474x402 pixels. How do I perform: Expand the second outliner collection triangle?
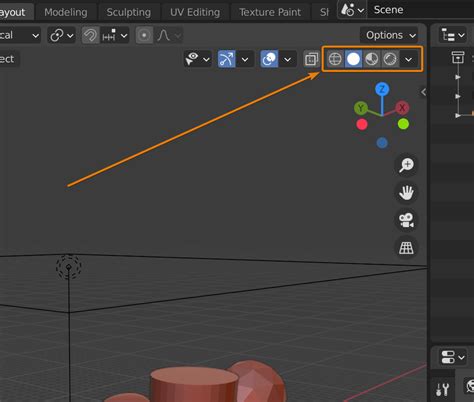[458, 96]
